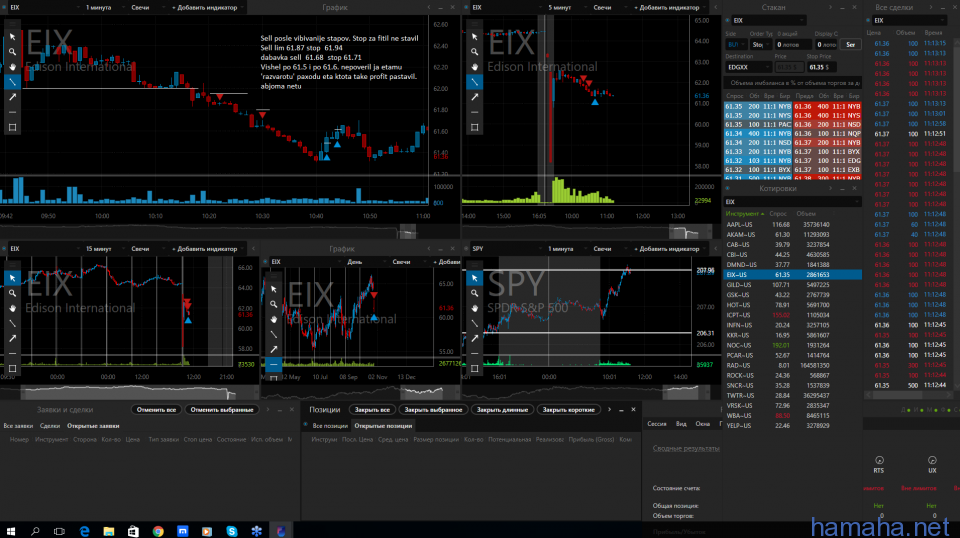
Task: Click the Отменить выбранные button
Action: 222,409
